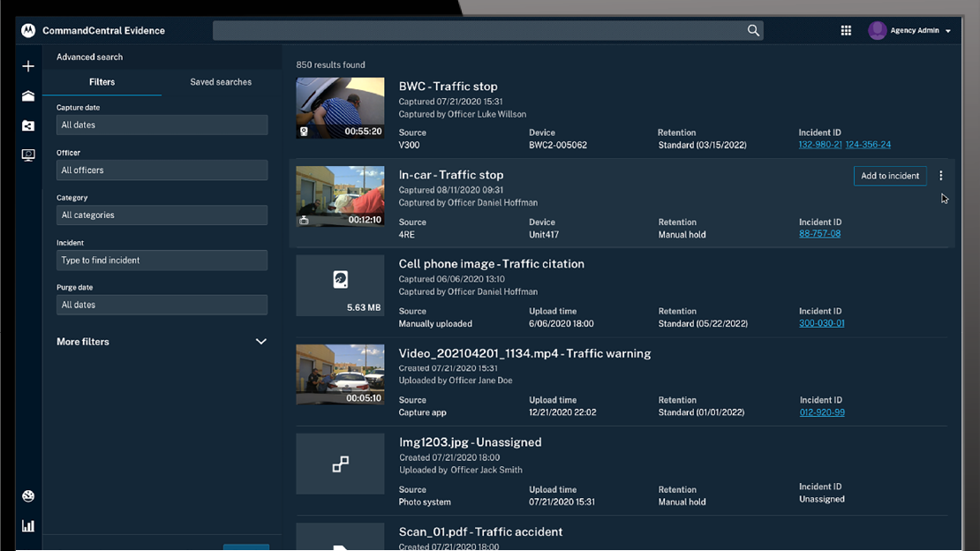Open the Officer filter dropdown
980x551 pixels.
(162, 170)
